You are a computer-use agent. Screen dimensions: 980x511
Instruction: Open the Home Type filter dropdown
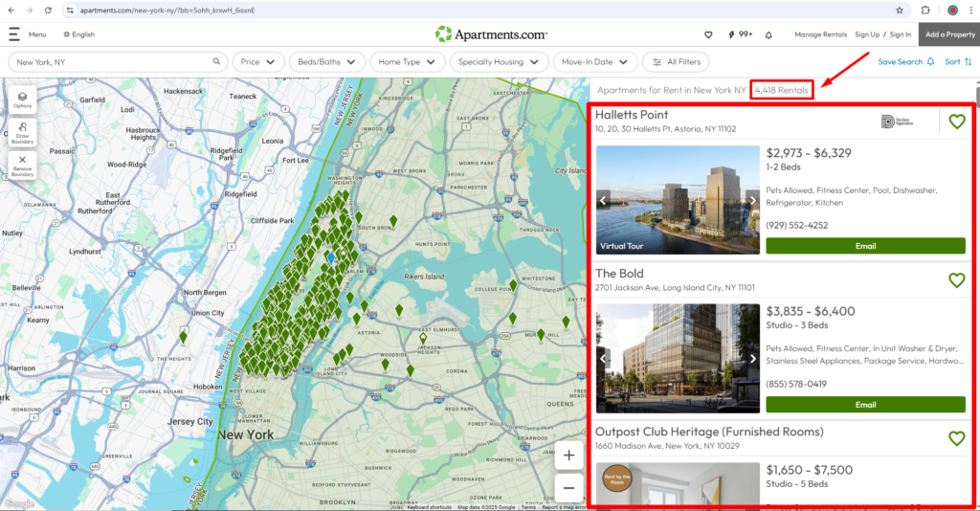tap(407, 62)
